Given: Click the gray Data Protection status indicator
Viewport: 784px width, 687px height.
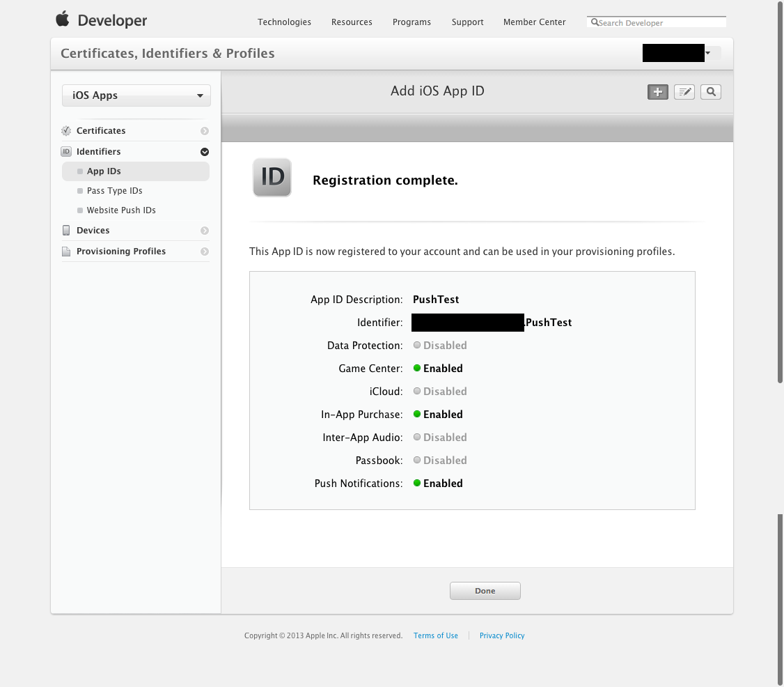Looking at the screenshot, I should [417, 346].
